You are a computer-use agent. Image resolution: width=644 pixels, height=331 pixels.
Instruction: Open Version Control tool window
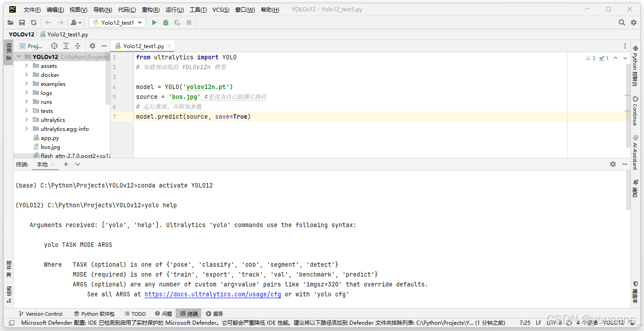click(40, 313)
